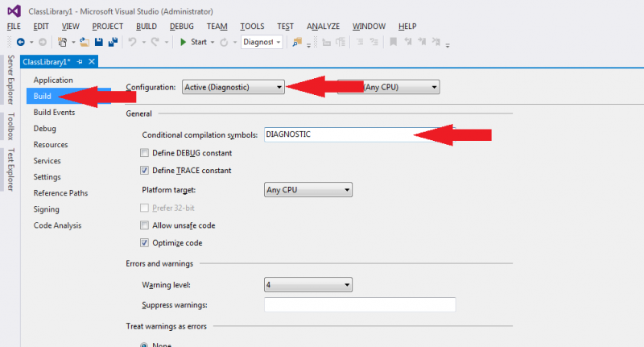
Task: Go to the previous bookmark icon
Action: (x=408, y=42)
